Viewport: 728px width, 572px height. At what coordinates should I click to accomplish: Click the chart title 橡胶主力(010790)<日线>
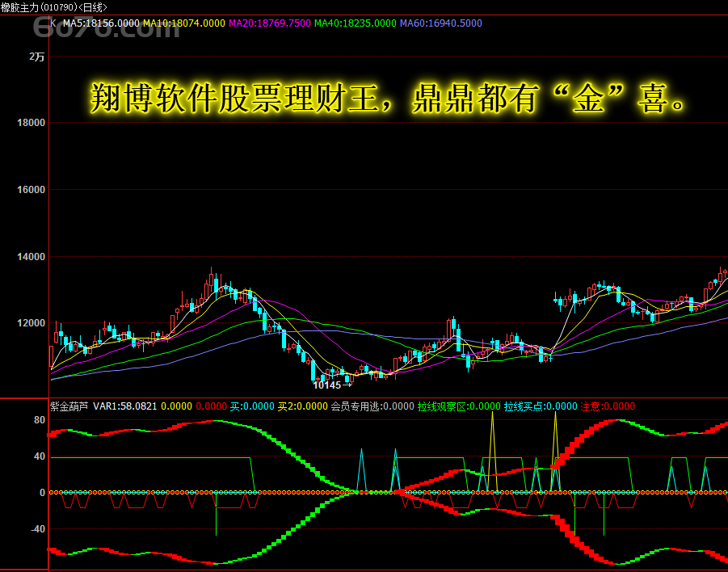(54, 7)
